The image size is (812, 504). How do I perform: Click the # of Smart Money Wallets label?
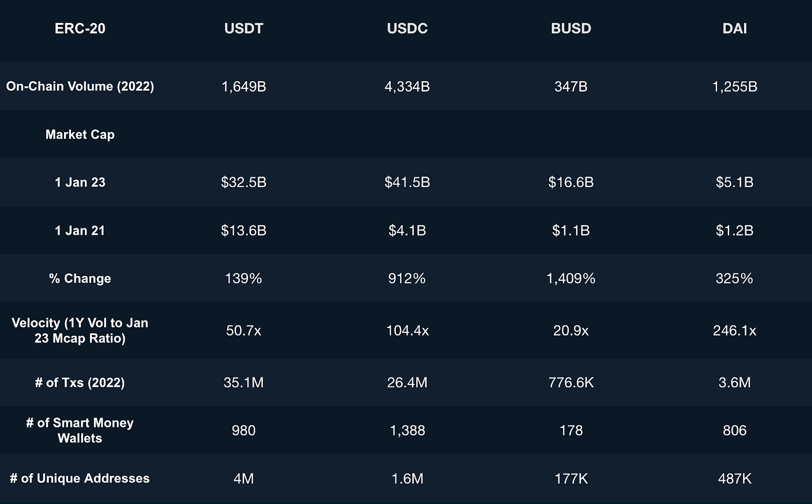point(80,430)
